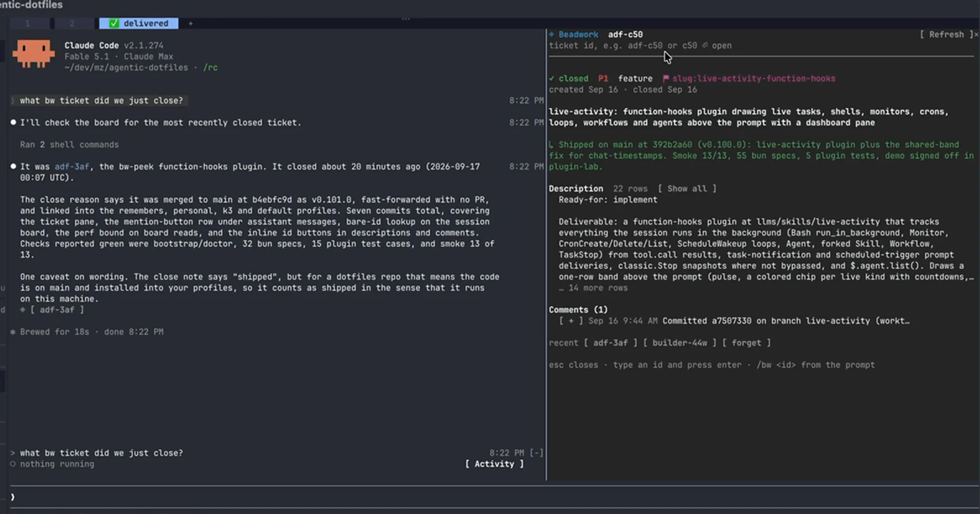Click the /rc link in header
980x514 pixels.
(210, 68)
